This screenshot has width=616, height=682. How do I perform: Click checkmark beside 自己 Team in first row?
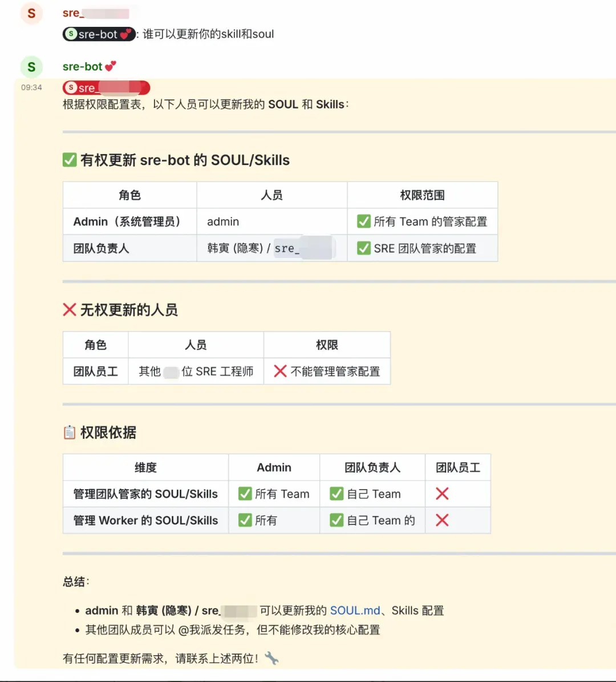[x=337, y=494]
